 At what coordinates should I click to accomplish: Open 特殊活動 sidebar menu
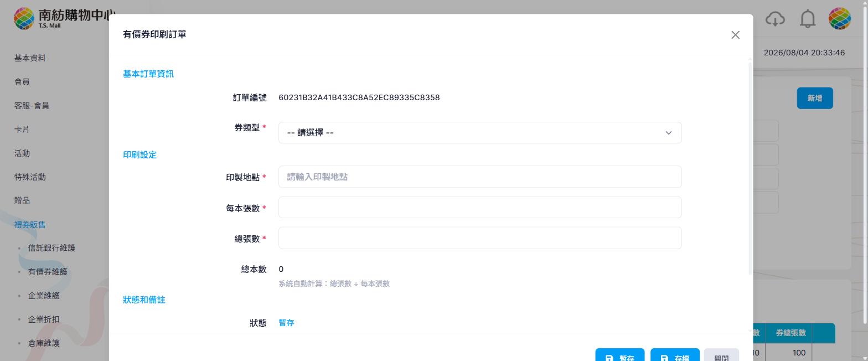coord(30,177)
